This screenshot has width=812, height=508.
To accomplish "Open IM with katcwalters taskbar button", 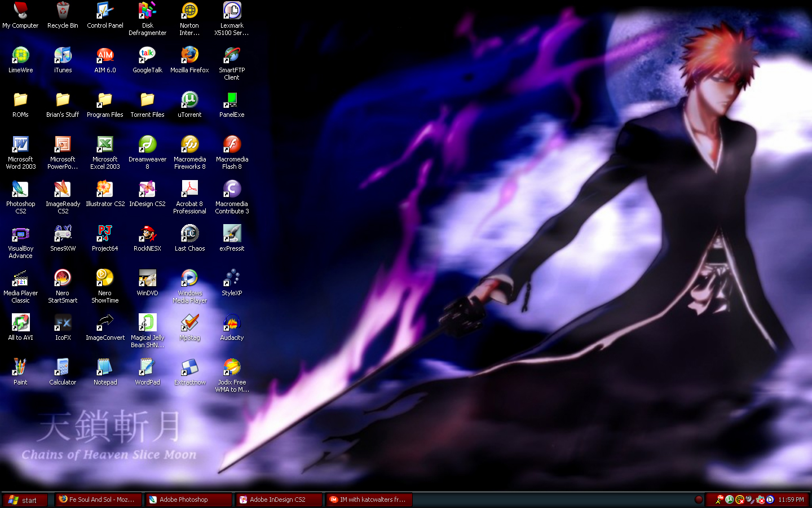I will pos(369,500).
